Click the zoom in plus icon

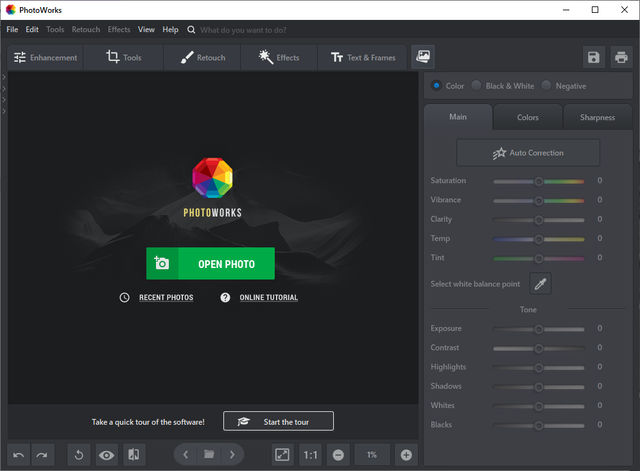[406, 455]
